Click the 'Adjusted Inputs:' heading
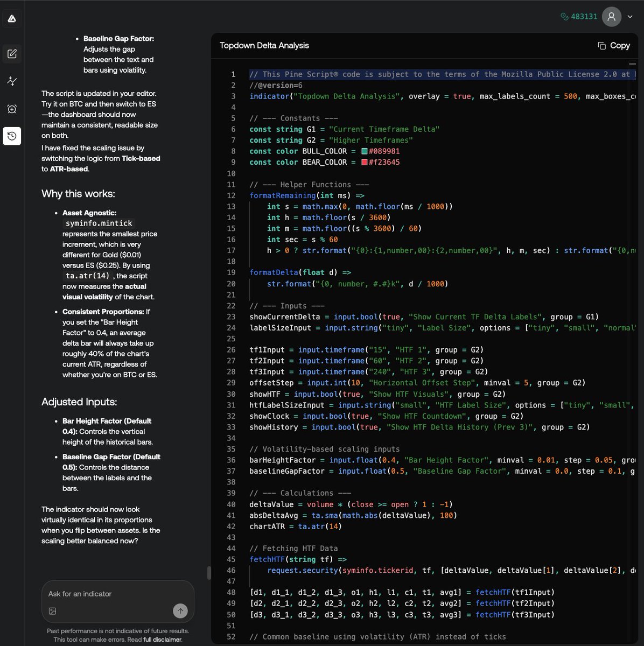This screenshot has height=646, width=644. [79, 402]
